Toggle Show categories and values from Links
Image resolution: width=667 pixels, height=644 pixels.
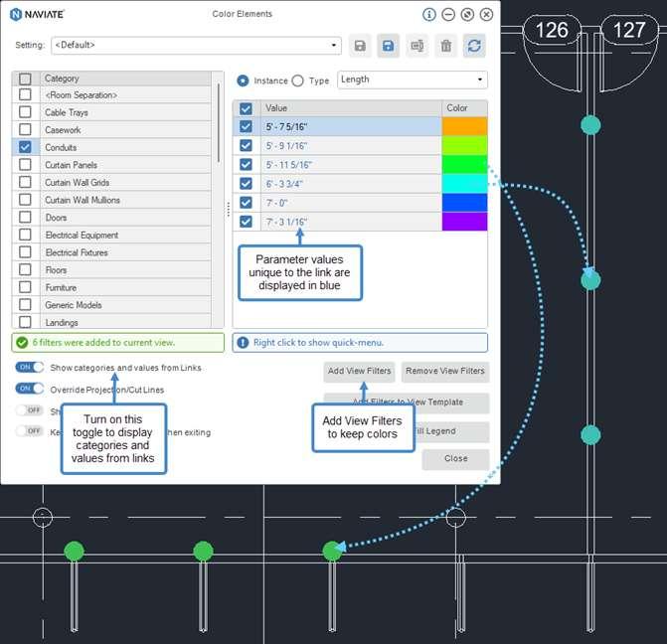pos(30,367)
